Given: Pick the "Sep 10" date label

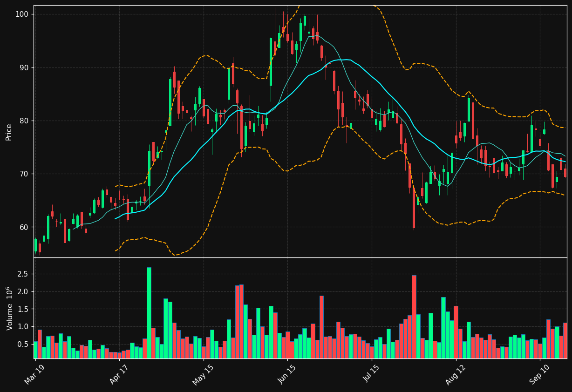Looking at the screenshot, I should 539,375.
